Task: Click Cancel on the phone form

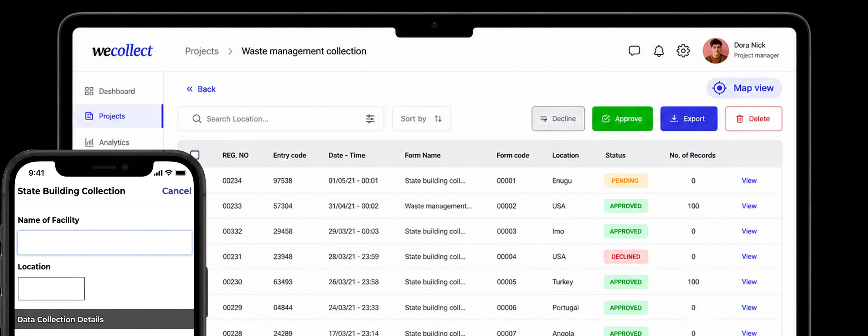Action: click(x=177, y=191)
